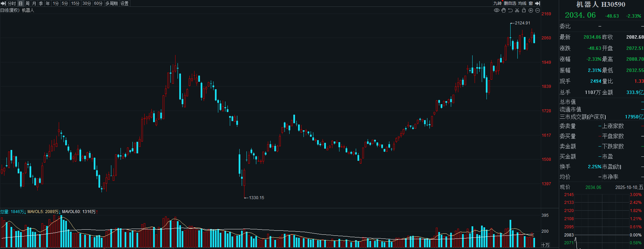Click the 机器人 H30590 title

pyautogui.click(x=601, y=4)
